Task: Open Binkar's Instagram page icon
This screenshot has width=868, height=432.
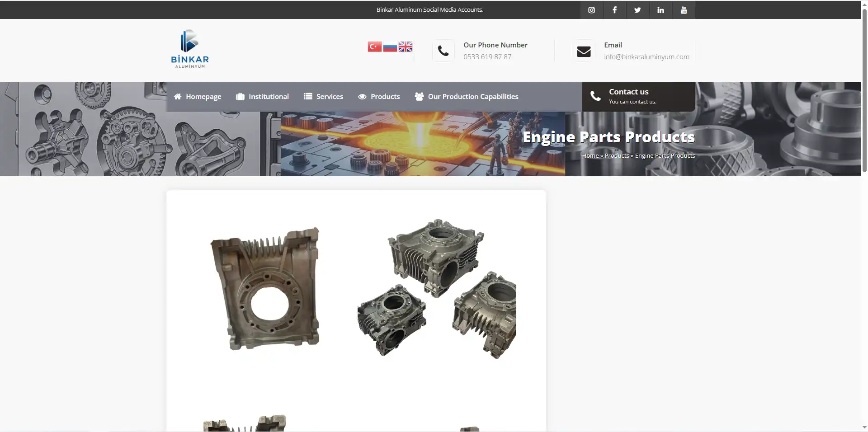Action: tap(591, 10)
